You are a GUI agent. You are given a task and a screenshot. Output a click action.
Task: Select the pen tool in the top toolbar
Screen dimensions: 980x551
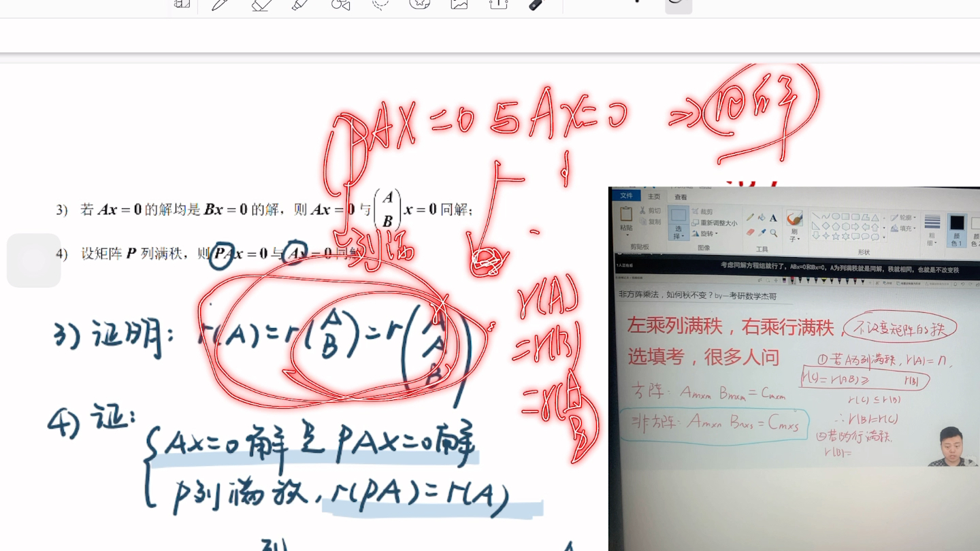click(219, 4)
